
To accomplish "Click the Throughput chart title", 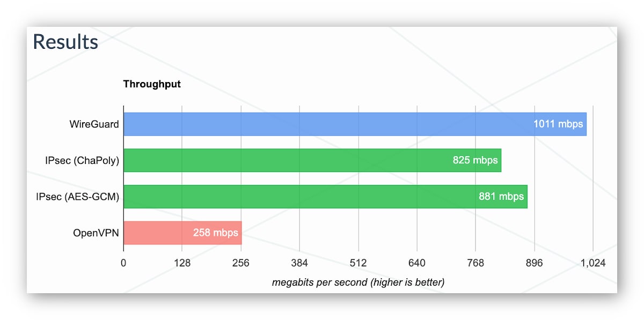I will coord(152,84).
